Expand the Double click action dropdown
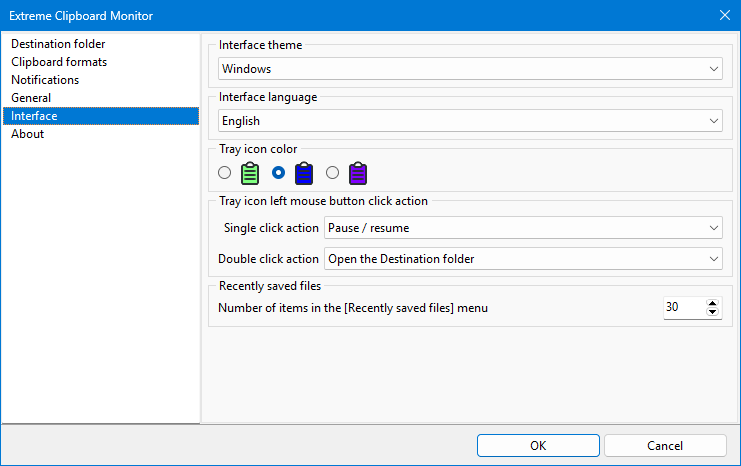The height and width of the screenshot is (466, 741). 523,259
